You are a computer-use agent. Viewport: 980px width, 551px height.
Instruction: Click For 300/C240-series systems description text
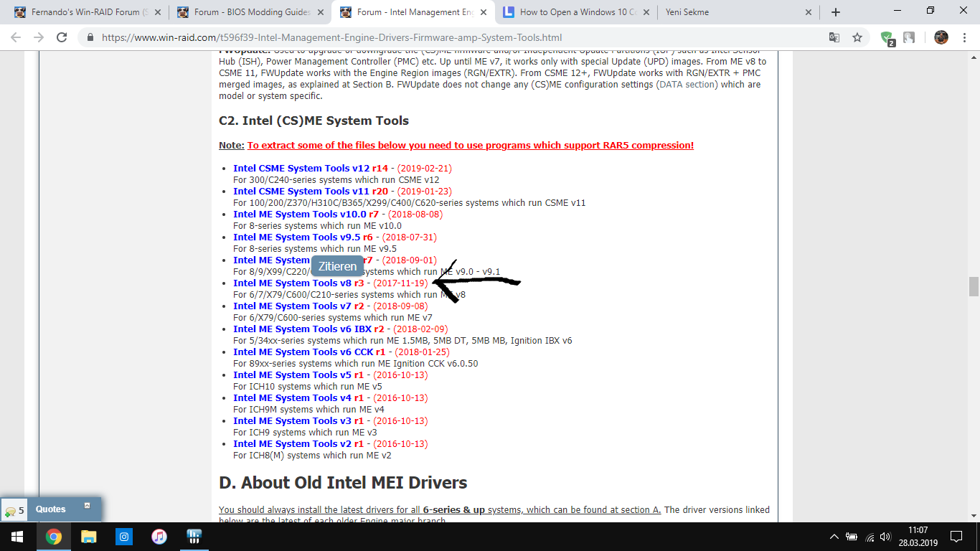pos(336,180)
